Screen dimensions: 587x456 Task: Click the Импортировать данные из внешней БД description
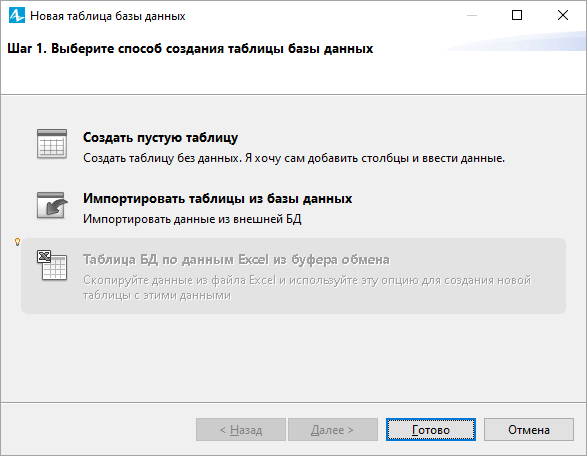pos(192,219)
